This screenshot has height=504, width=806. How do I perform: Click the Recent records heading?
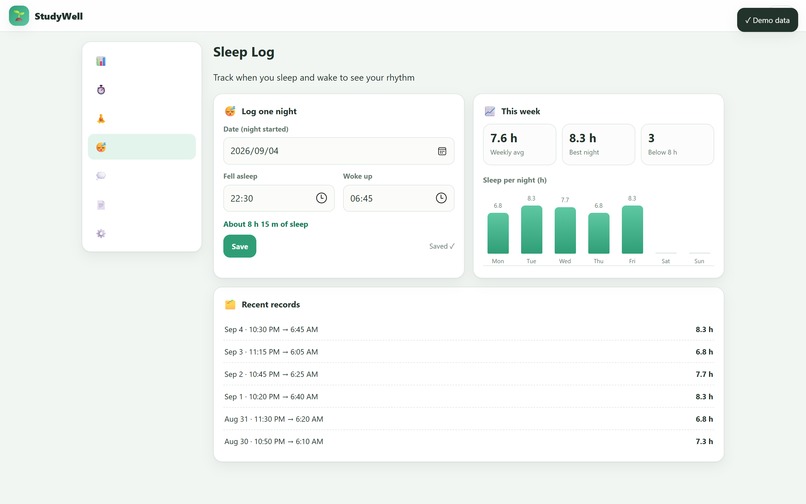click(271, 304)
